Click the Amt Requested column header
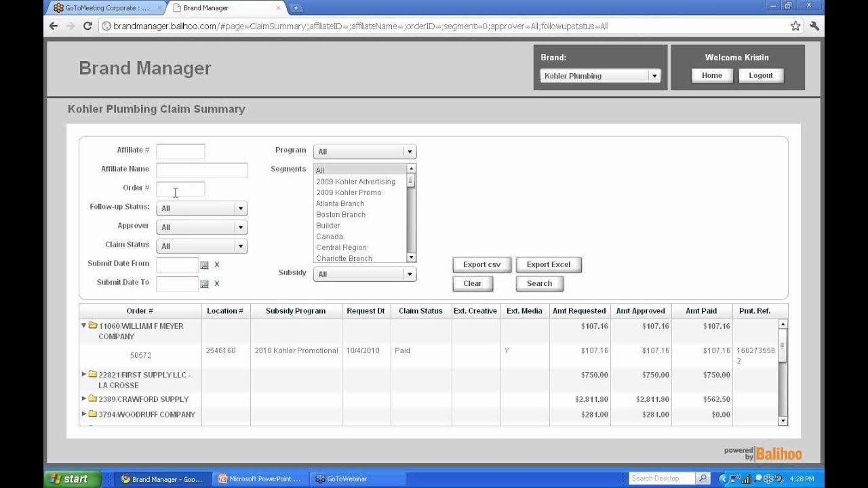The height and width of the screenshot is (488, 868). [x=579, y=311]
